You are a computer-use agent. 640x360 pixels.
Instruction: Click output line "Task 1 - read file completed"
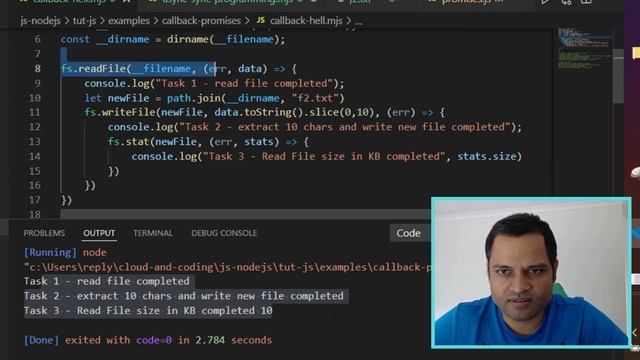(107, 281)
